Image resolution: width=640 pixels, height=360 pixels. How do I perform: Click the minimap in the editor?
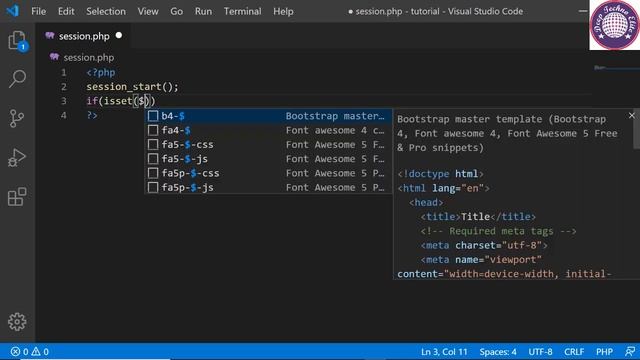point(616,69)
